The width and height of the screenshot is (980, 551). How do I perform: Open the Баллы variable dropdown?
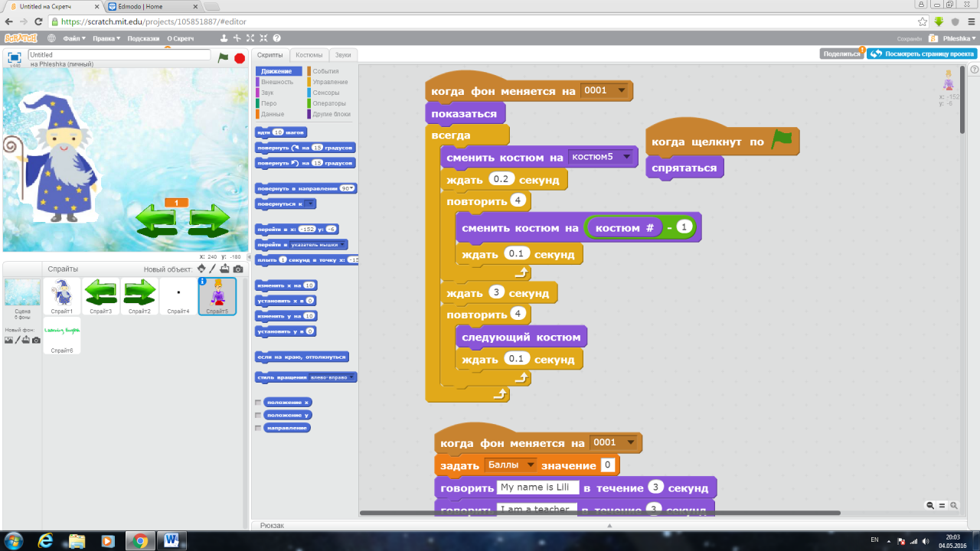click(x=510, y=465)
